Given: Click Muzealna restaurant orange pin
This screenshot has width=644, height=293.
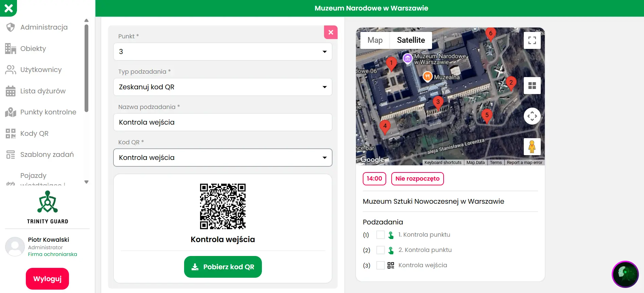Looking at the screenshot, I should click(x=428, y=77).
